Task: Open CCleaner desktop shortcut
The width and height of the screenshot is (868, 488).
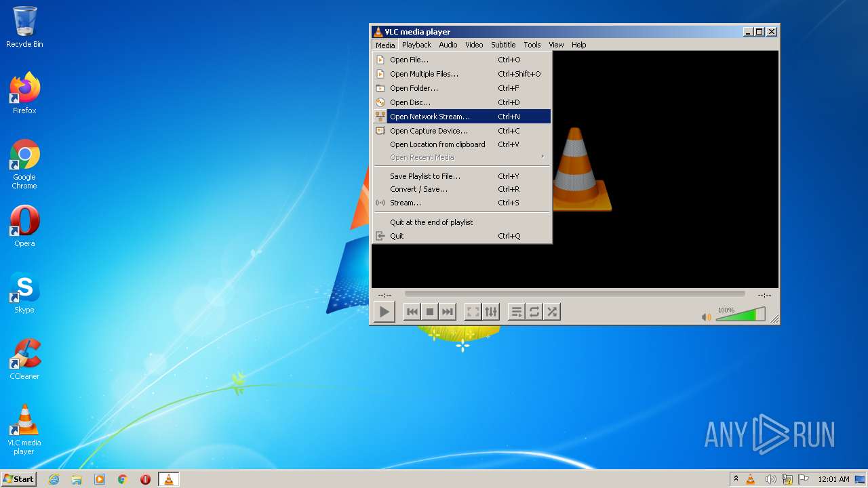Action: (x=24, y=359)
